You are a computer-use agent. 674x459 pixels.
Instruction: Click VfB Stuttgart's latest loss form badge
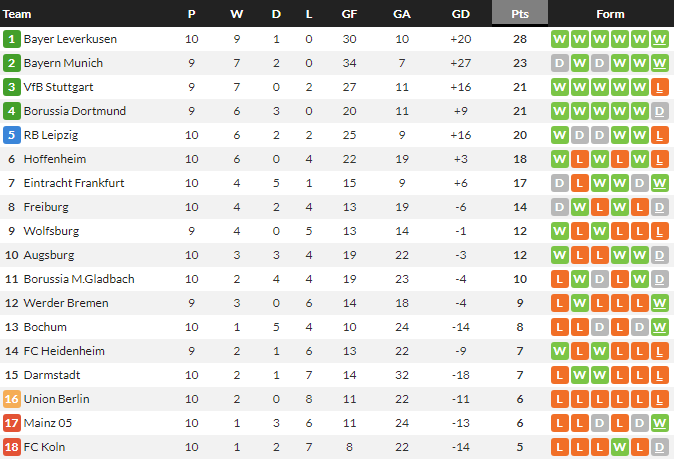pyautogui.click(x=659, y=87)
